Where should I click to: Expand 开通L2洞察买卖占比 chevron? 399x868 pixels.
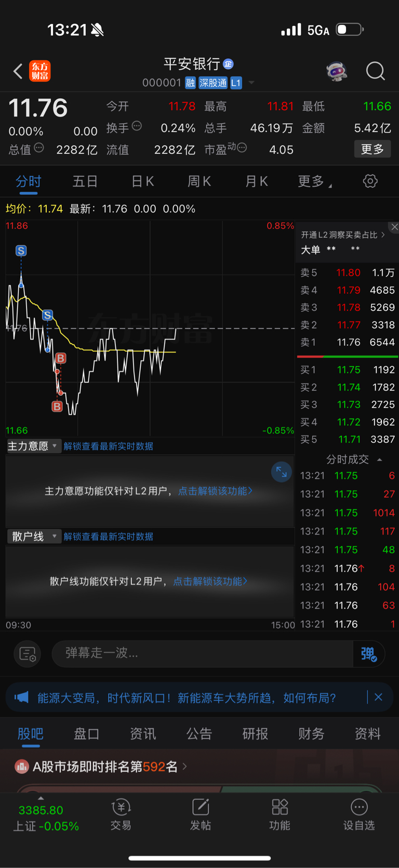pos(383,235)
